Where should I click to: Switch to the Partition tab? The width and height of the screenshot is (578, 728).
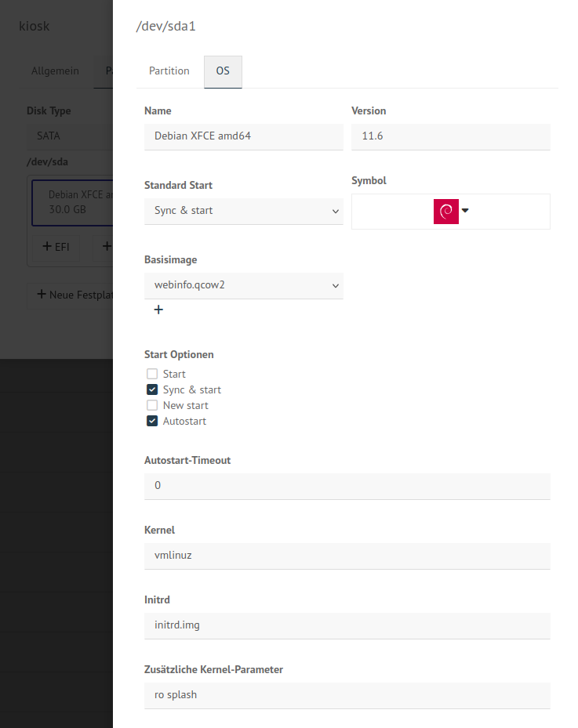169,71
